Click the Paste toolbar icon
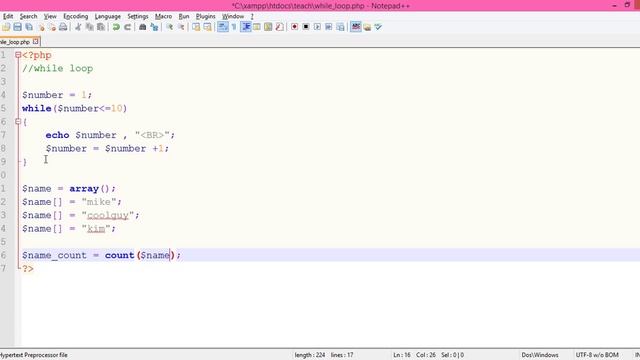The width and height of the screenshot is (640, 360). [x=100, y=27]
